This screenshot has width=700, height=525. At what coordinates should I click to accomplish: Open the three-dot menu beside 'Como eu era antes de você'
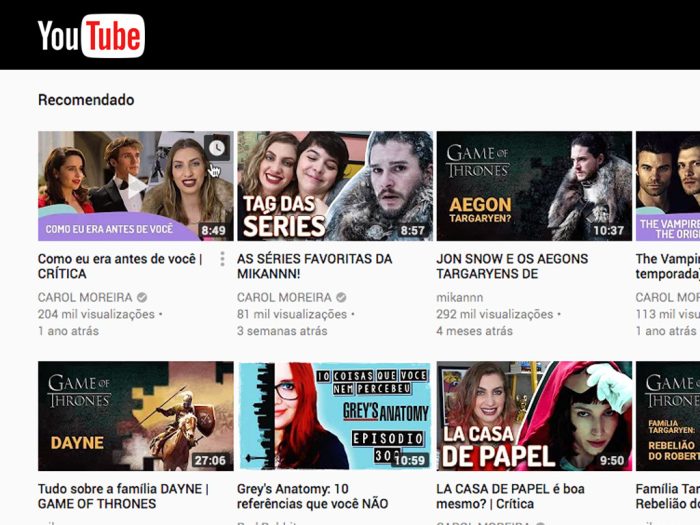222,259
